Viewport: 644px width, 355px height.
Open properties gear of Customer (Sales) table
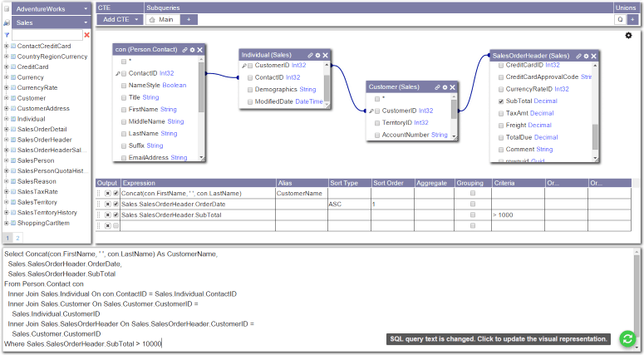[445, 87]
